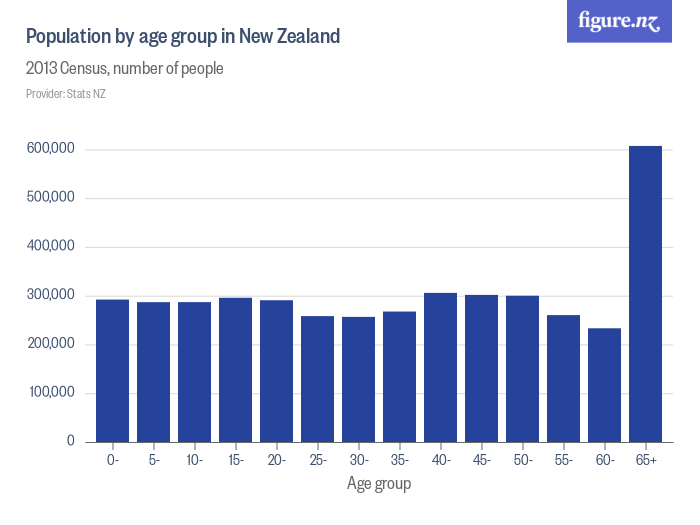Select the bar for age group 20-
Viewport: 700px width, 525px height.
pyautogui.click(x=276, y=370)
